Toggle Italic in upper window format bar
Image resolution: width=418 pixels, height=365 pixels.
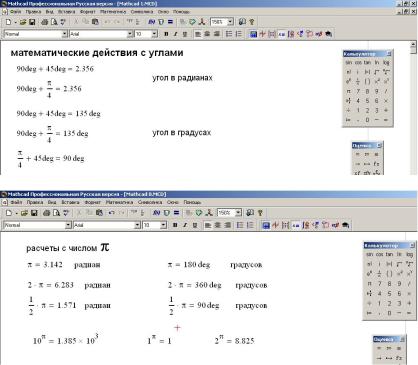(x=175, y=34)
